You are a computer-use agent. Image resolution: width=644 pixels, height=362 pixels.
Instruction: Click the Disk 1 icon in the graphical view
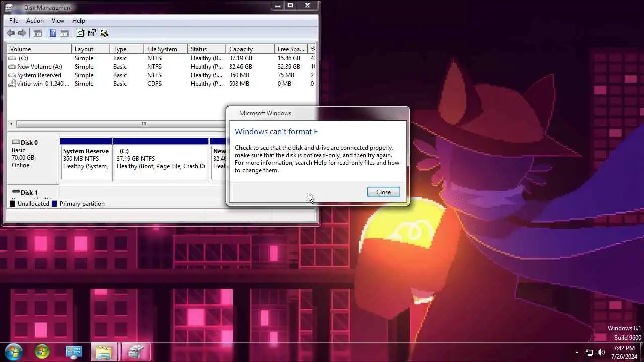pyautogui.click(x=16, y=192)
